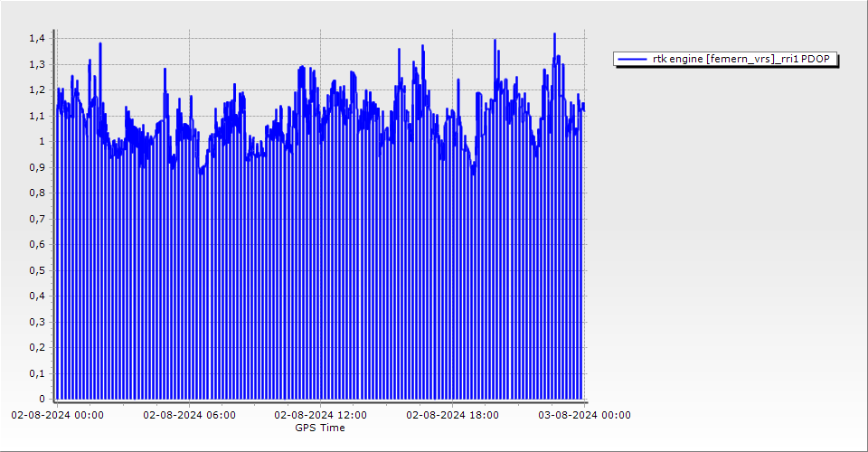Click the 02-08-2024 06:00 time axis label
This screenshot has width=868, height=452.
190,416
